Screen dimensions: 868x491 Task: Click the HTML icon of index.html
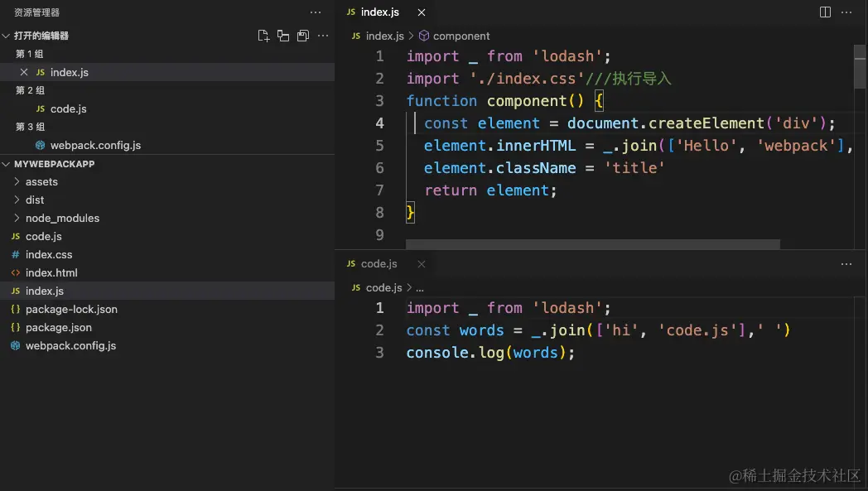16,273
